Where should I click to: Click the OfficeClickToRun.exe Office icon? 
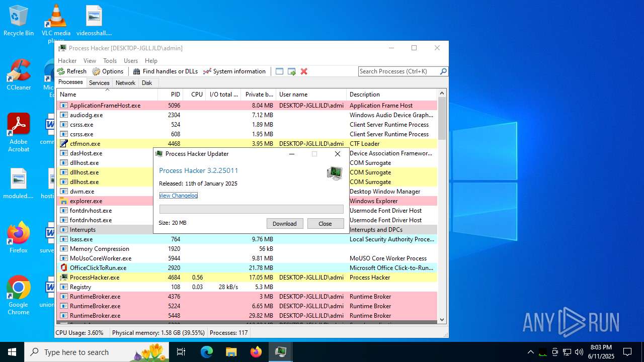click(x=64, y=268)
